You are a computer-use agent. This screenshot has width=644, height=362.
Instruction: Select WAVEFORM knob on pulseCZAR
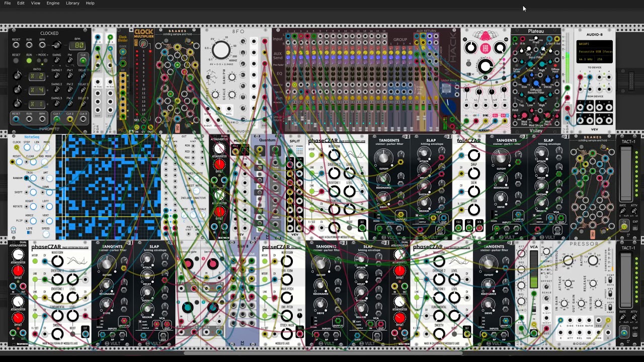(x=287, y=261)
